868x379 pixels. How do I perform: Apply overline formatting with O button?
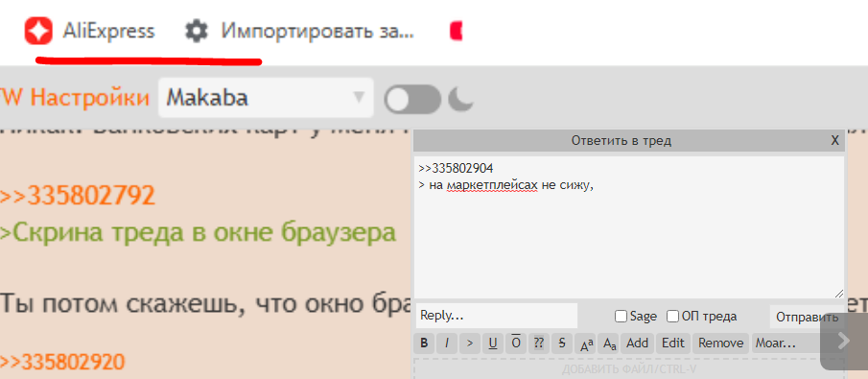click(x=515, y=343)
